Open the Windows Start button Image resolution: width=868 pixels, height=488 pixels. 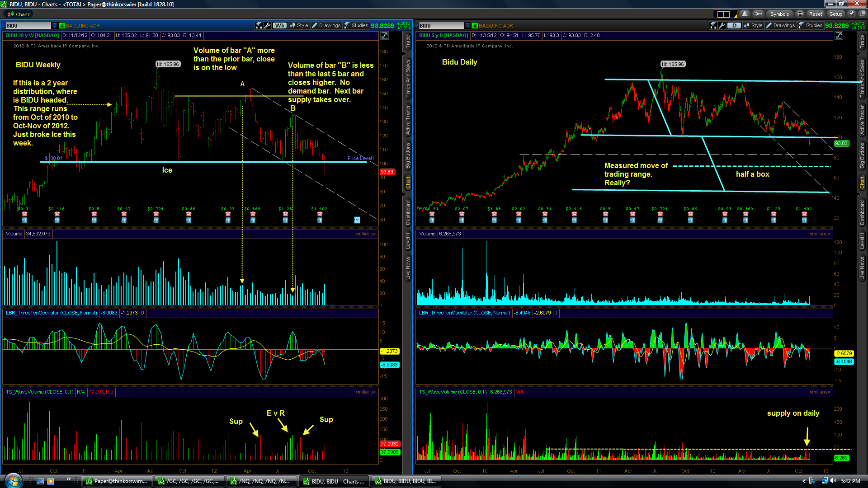point(12,481)
